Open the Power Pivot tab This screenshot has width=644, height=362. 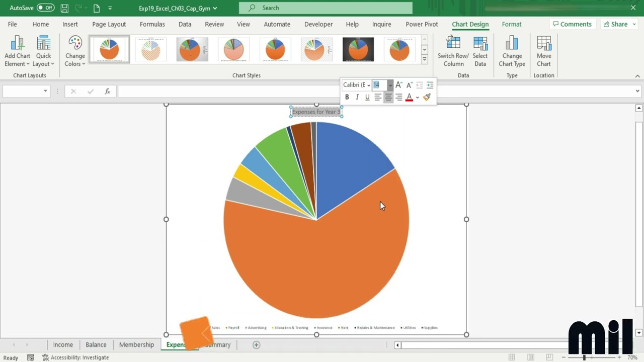[x=422, y=24]
